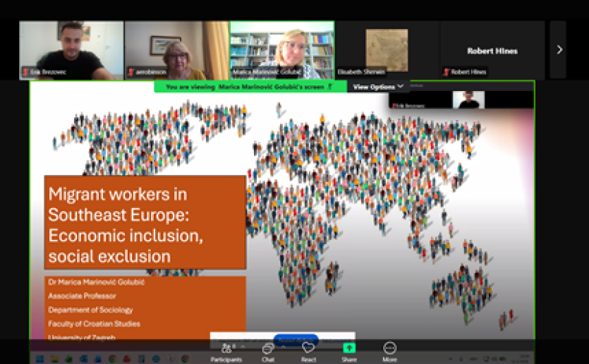Select the aerobinson video thumbnail
The height and width of the screenshot is (364, 589).
176,50
